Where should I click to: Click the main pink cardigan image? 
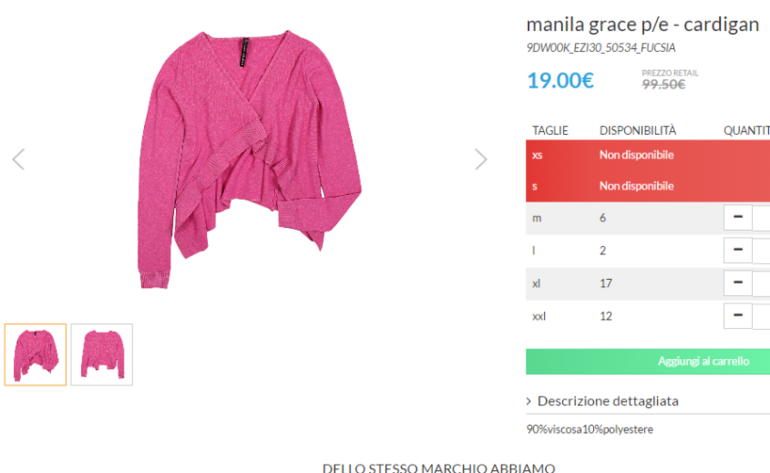pos(249,159)
